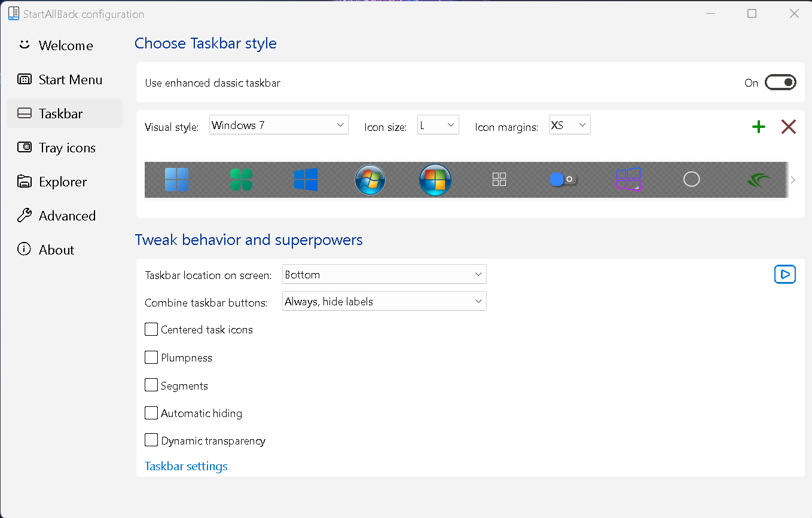Select the Windows 7 orb start icon

pyautogui.click(x=370, y=179)
